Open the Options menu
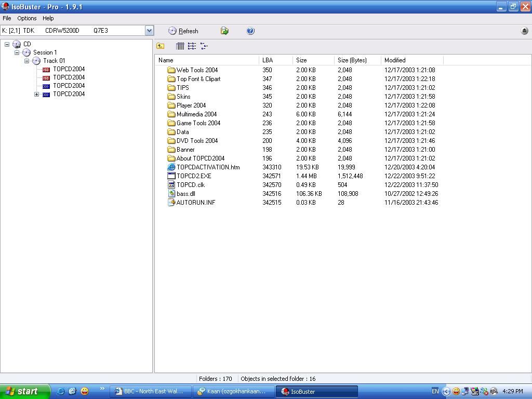This screenshot has height=399, width=532. click(27, 18)
